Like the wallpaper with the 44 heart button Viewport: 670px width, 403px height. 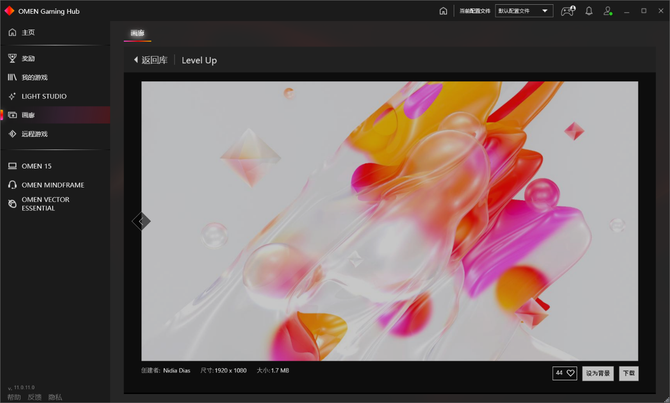[564, 373]
